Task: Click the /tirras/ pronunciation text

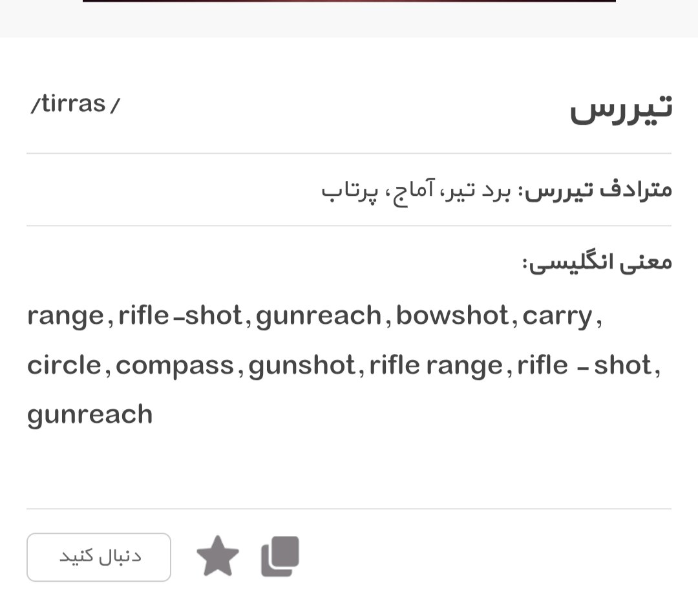Action: click(76, 104)
